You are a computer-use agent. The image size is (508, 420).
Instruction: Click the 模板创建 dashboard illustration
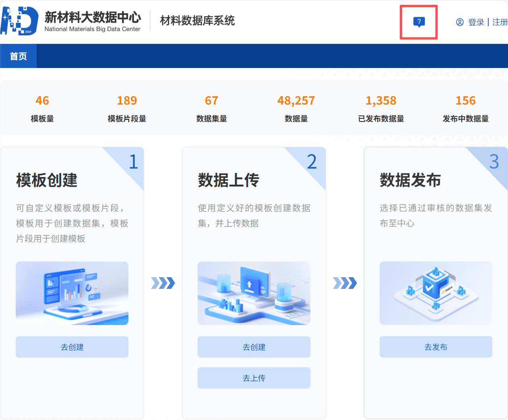(72, 293)
